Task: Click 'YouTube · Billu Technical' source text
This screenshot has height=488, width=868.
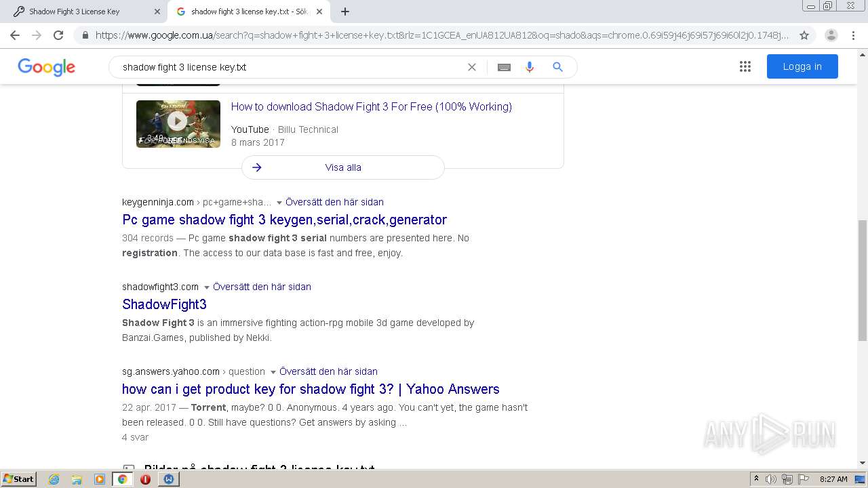Action: click(x=284, y=129)
